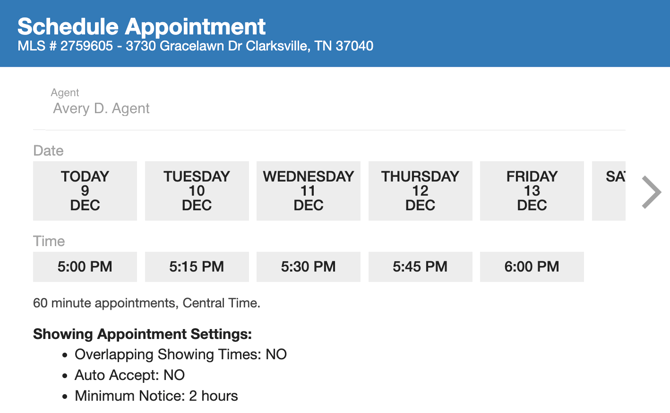Select the Today 9 Dec date
The image size is (670, 413).
[85, 191]
